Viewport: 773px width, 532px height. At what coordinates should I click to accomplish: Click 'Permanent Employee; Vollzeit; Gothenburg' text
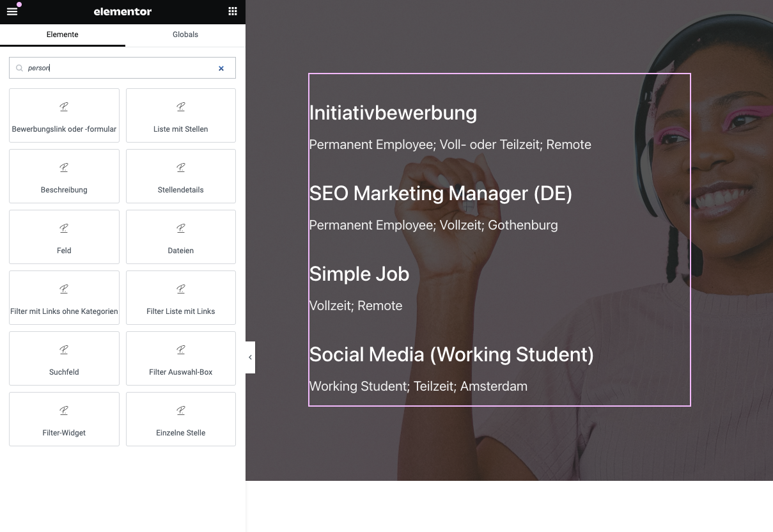[433, 225]
